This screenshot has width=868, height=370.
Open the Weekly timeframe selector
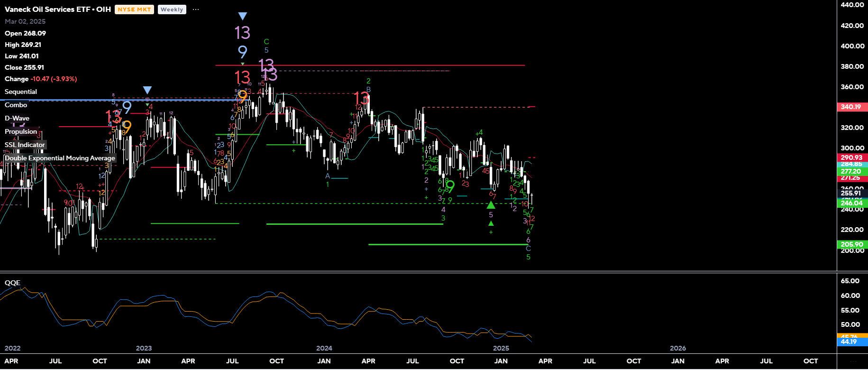(x=172, y=9)
